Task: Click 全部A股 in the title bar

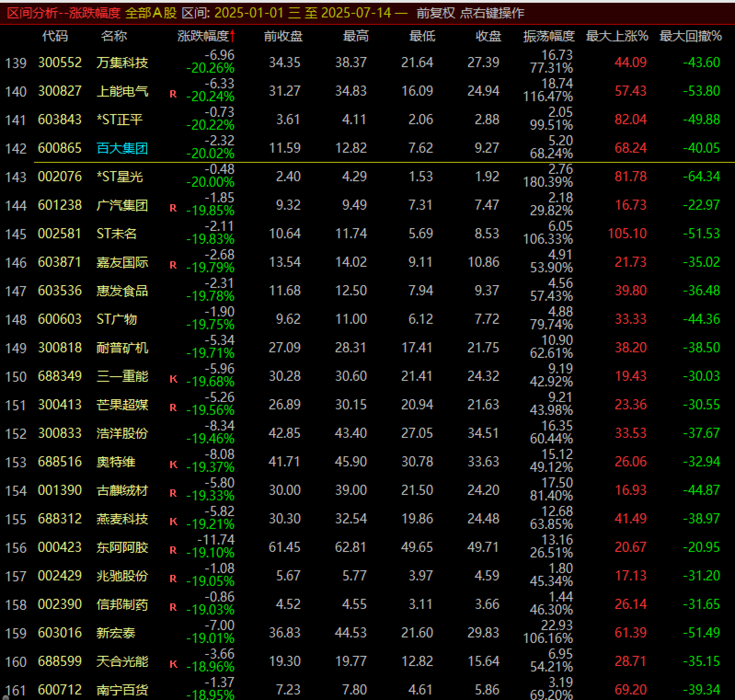Action: tap(151, 13)
